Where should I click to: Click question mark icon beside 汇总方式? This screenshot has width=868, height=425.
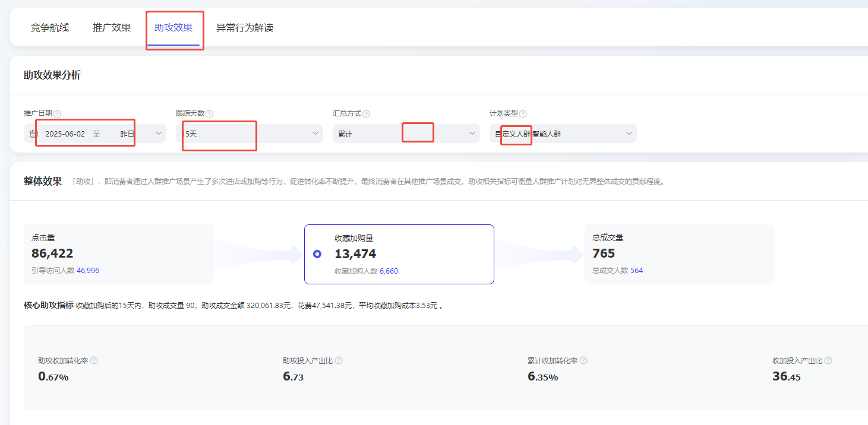(366, 114)
